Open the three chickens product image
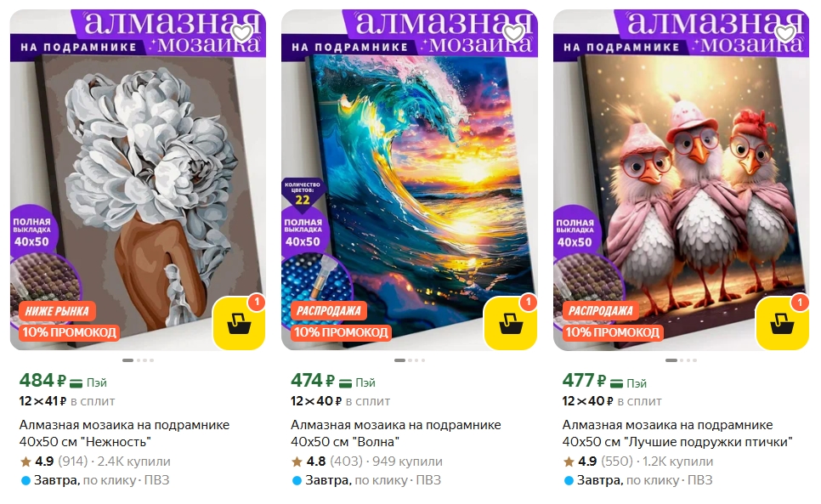Image resolution: width=821 pixels, height=504 pixels. (x=681, y=179)
